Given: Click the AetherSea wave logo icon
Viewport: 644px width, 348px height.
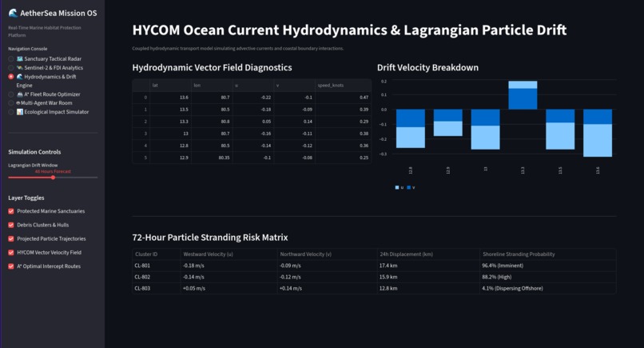Looking at the screenshot, I should coord(13,13).
